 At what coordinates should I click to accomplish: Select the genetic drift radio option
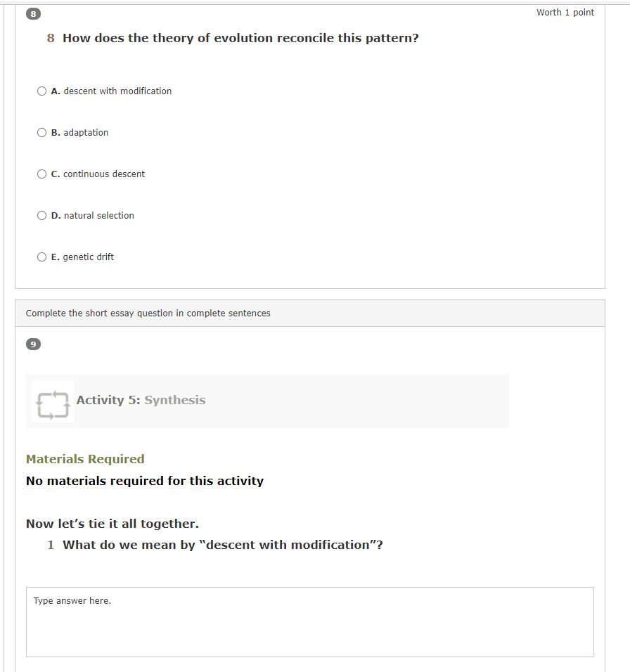[41, 257]
